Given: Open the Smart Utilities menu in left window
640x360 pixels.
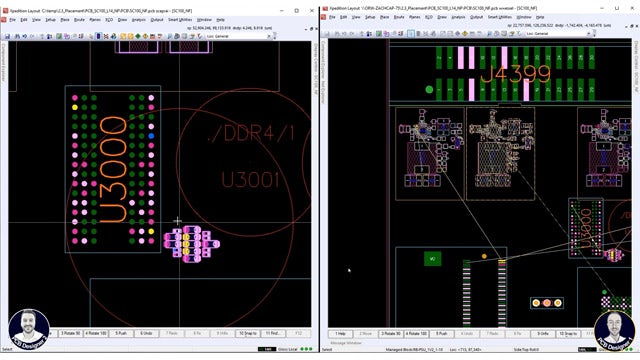Looking at the screenshot, I should point(180,20).
